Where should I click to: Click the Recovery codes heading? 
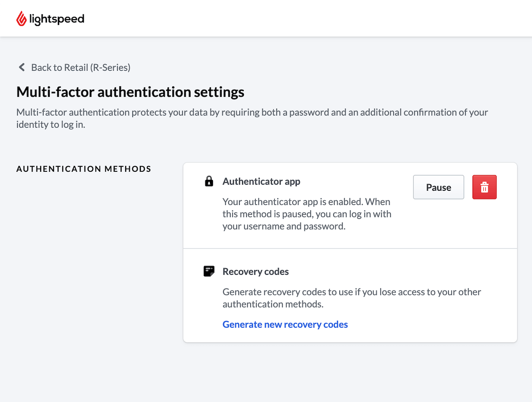(x=256, y=271)
